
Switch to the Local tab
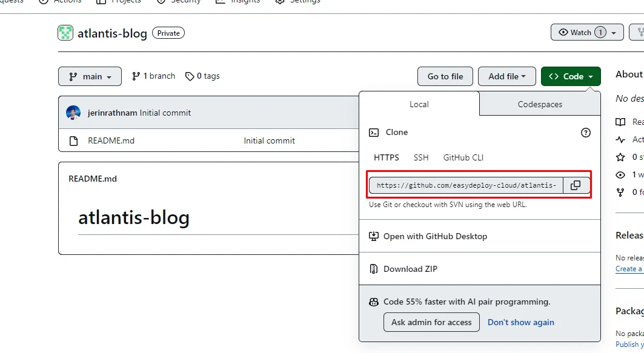tap(419, 104)
